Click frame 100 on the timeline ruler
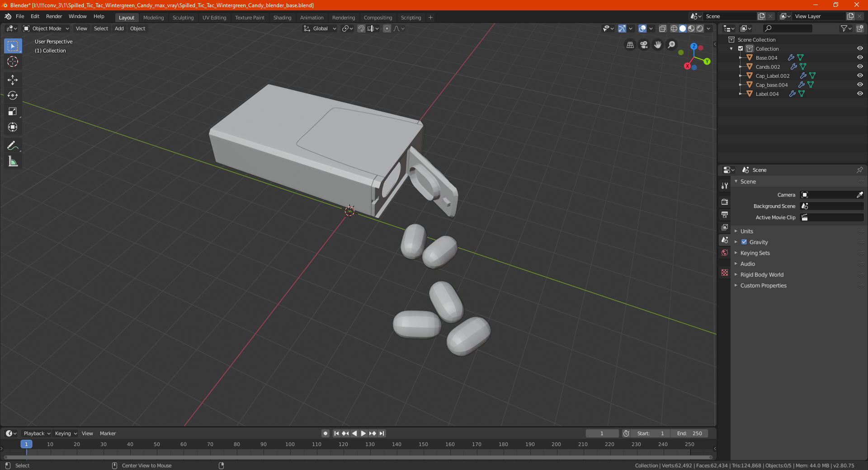868x470 pixels. click(290, 444)
